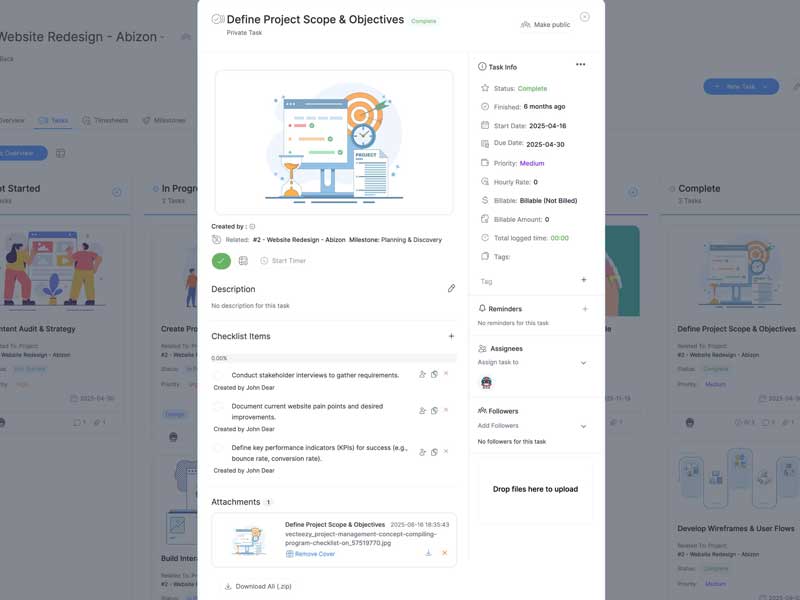
Task: Start the task timer
Action: (x=283, y=261)
